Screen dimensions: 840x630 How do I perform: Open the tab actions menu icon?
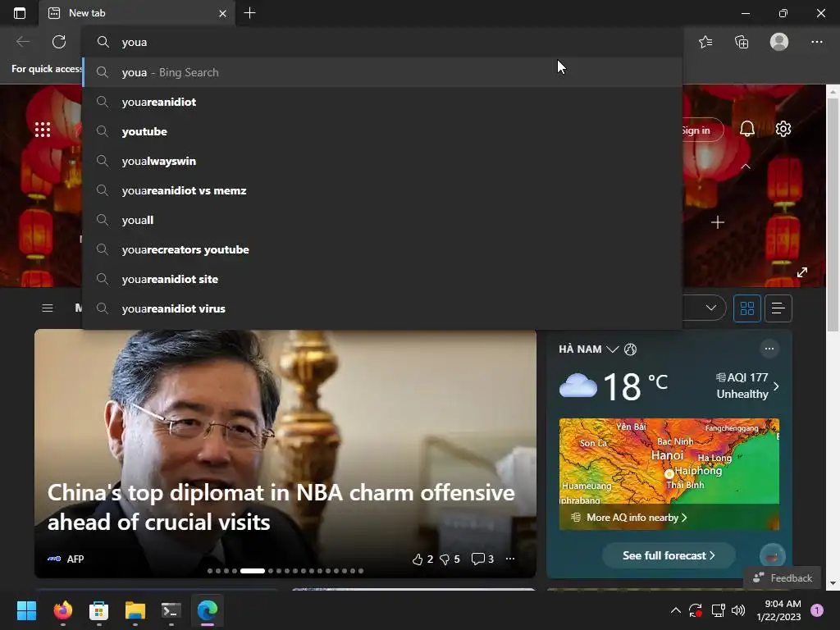tap(20, 13)
